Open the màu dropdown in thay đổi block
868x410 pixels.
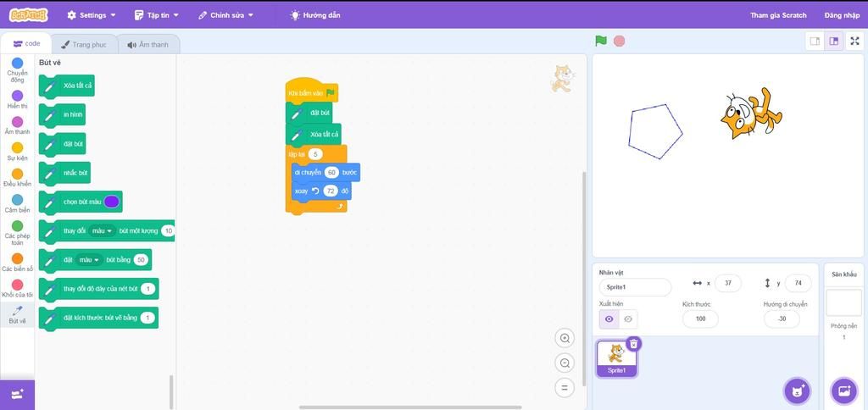coord(102,230)
